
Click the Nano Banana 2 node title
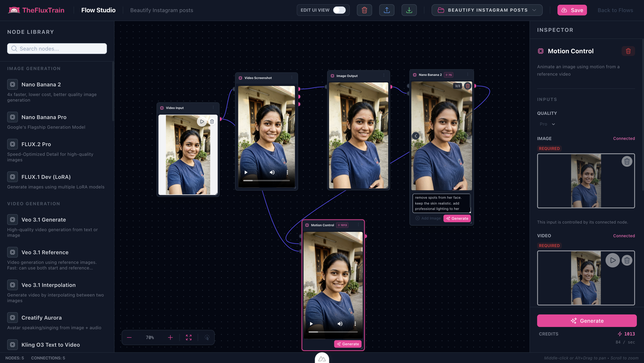pyautogui.click(x=430, y=75)
